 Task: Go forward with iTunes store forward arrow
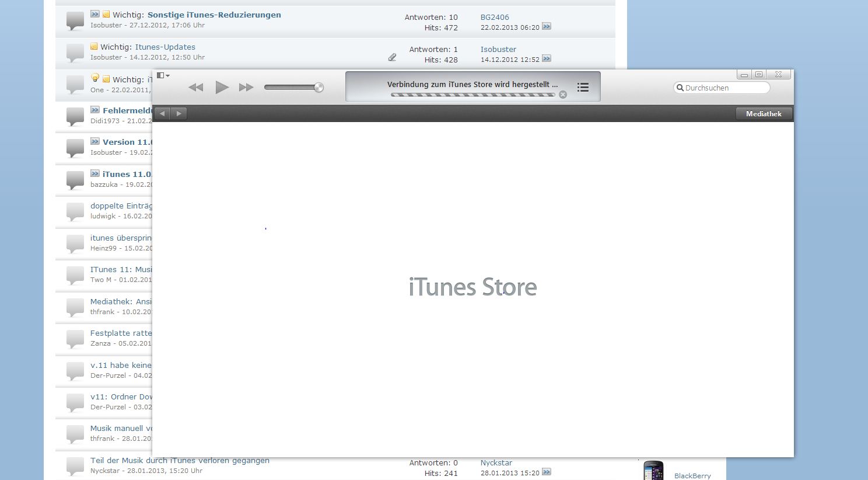(179, 113)
